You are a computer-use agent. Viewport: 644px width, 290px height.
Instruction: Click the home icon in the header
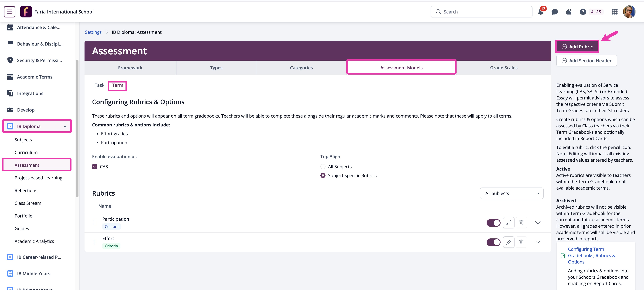click(569, 12)
